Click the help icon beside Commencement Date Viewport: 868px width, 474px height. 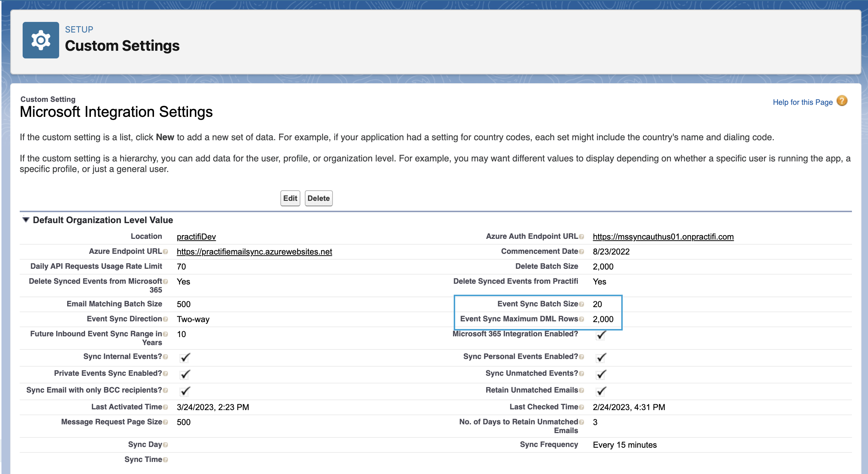click(x=581, y=251)
